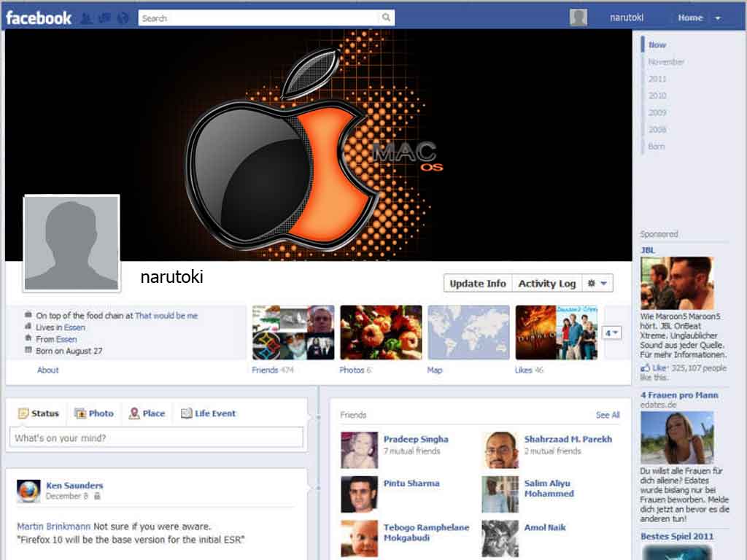Click the Status pencil note icon
Viewport: 747px width, 560px height.
(x=23, y=413)
